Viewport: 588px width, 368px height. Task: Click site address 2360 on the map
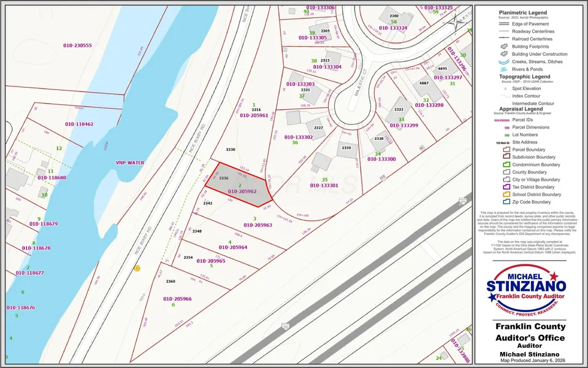(x=170, y=282)
